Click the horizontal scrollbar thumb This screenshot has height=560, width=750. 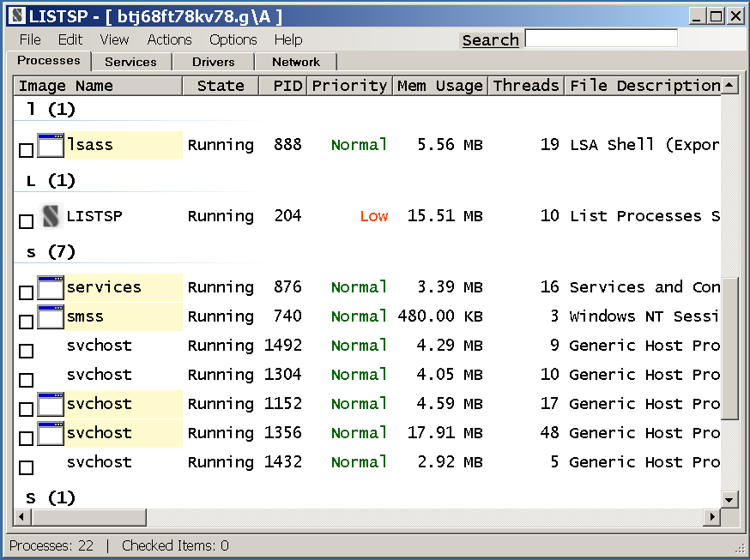(88, 516)
